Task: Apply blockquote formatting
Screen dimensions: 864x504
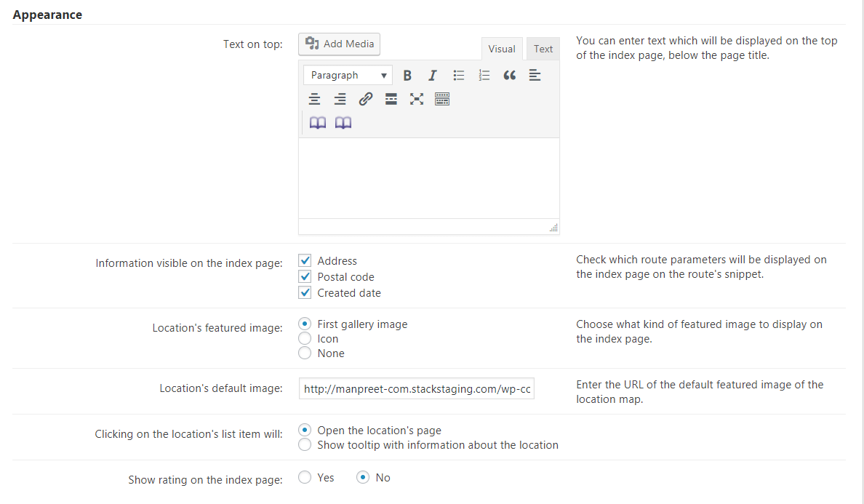Action: point(510,76)
